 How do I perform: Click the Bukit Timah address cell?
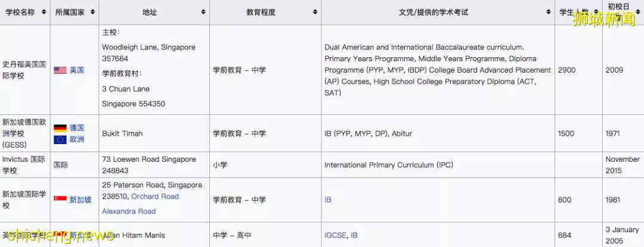tap(122, 133)
